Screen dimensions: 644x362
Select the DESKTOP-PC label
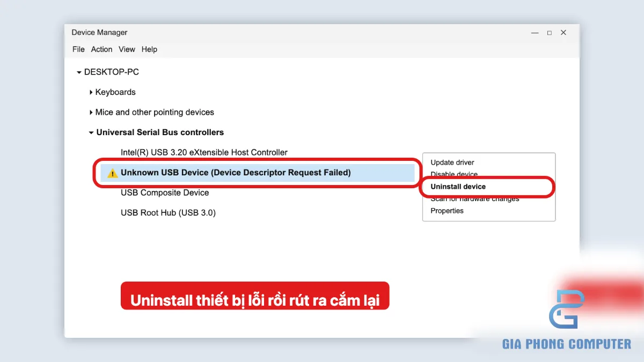(112, 72)
